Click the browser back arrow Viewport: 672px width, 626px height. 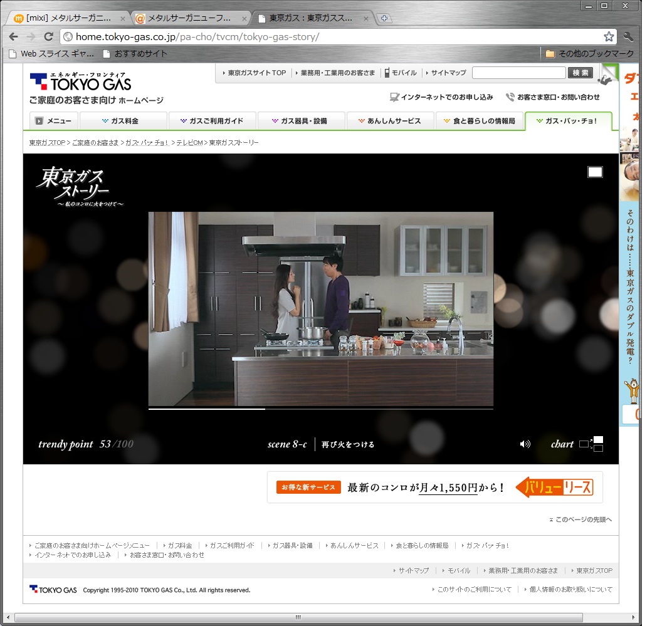click(x=13, y=37)
